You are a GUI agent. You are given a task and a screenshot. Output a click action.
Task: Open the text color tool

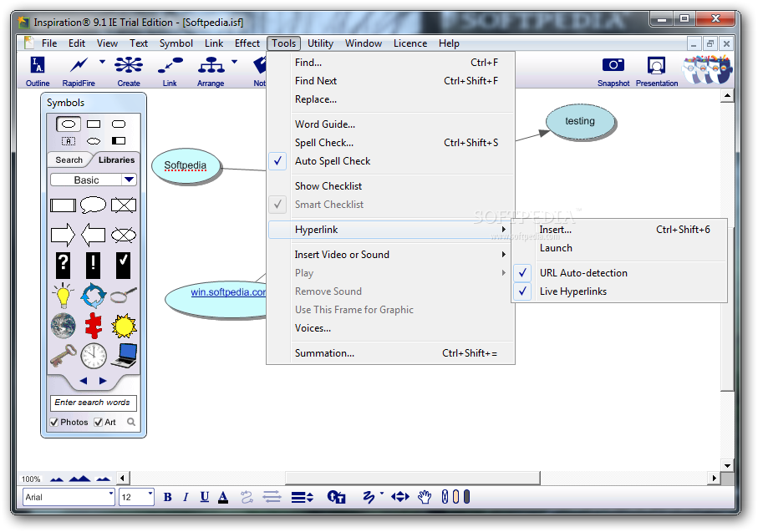point(223,497)
